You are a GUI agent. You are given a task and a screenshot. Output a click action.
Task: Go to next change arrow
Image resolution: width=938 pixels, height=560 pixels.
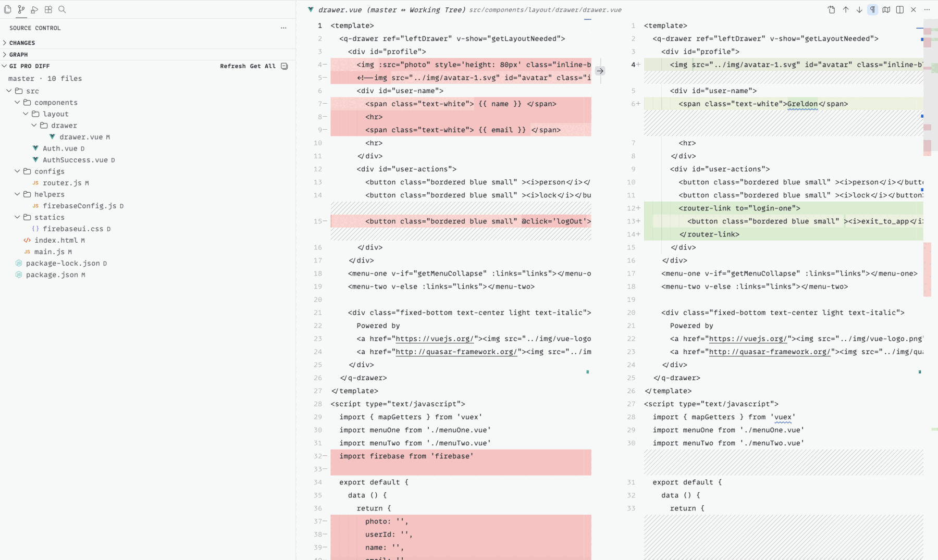(x=859, y=10)
